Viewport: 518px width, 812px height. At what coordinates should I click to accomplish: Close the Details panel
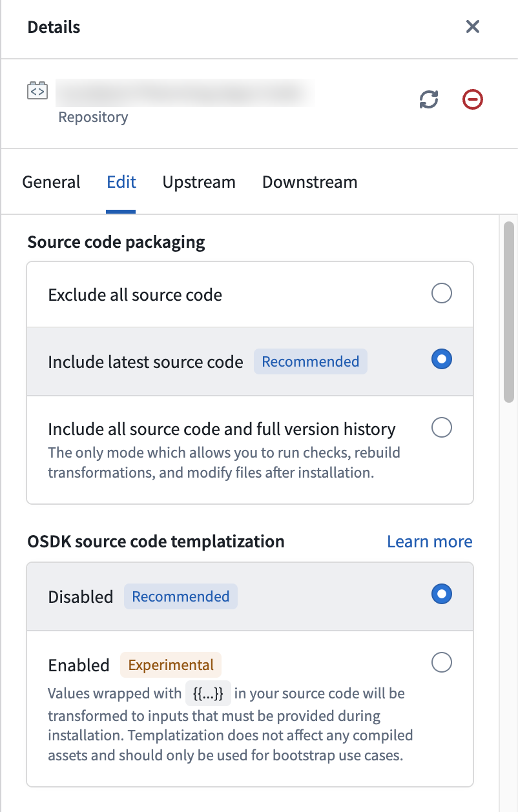473,26
